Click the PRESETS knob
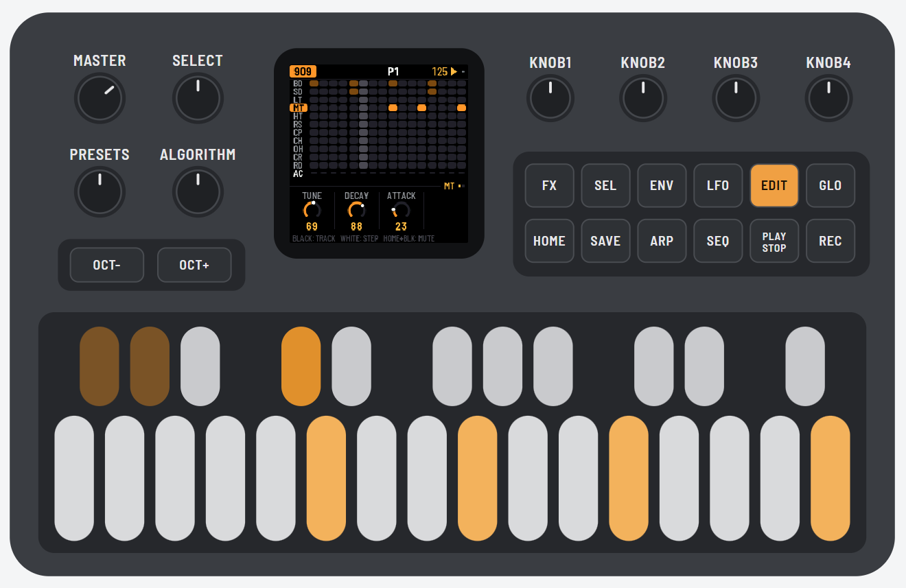The height and width of the screenshot is (588, 906). point(100,192)
